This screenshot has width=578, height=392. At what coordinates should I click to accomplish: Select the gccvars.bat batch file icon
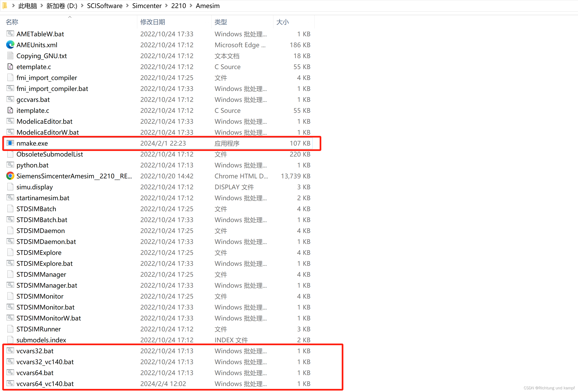10,99
